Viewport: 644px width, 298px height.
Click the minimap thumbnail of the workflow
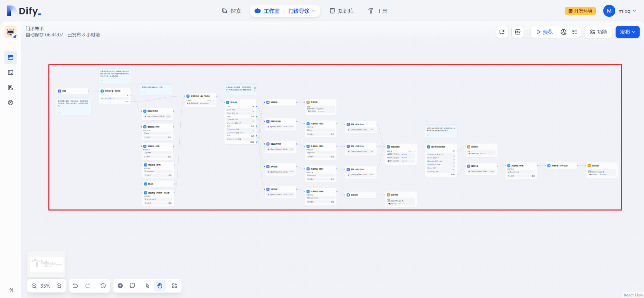pyautogui.click(x=46, y=264)
